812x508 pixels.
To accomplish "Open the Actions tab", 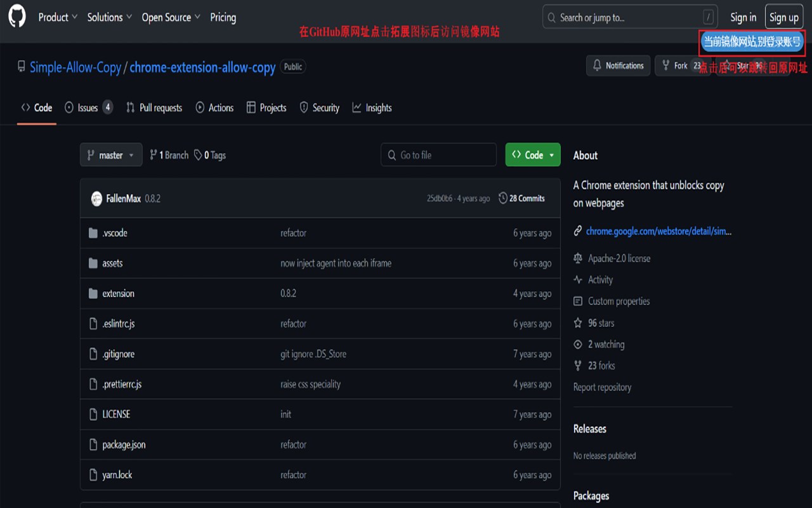I will (x=214, y=107).
